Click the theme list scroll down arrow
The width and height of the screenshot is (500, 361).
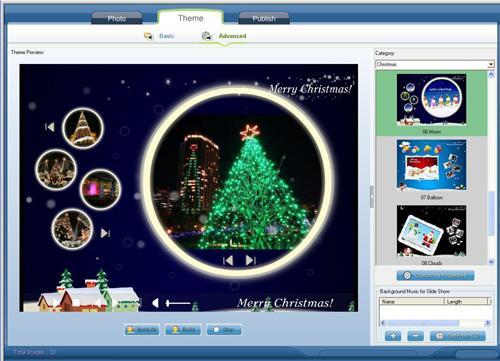click(x=491, y=262)
